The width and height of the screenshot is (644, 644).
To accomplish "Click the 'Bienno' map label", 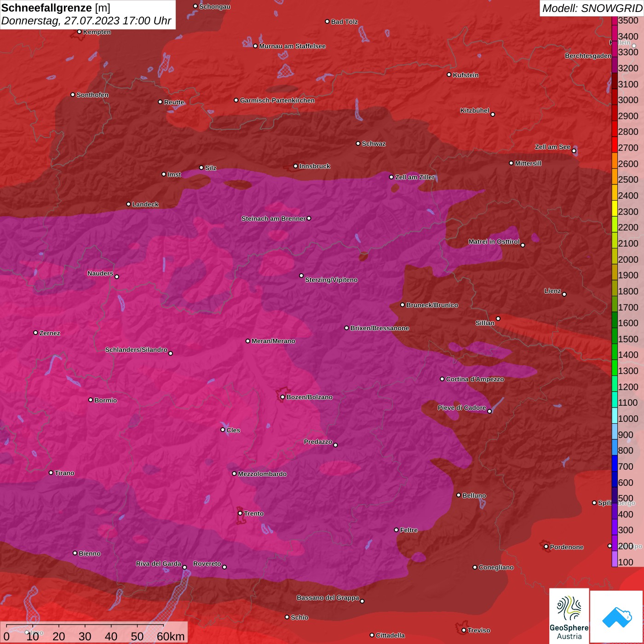I will (x=90, y=553).
